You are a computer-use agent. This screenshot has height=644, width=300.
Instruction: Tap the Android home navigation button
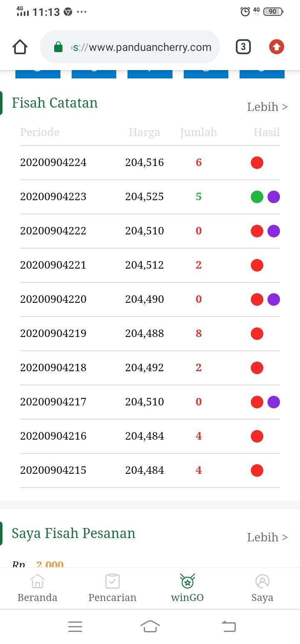[150, 626]
